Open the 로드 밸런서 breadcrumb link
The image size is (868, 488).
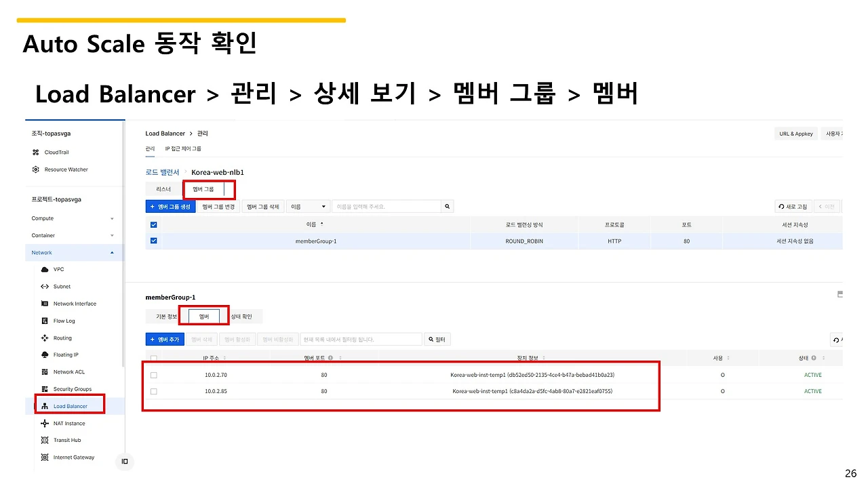coord(162,172)
